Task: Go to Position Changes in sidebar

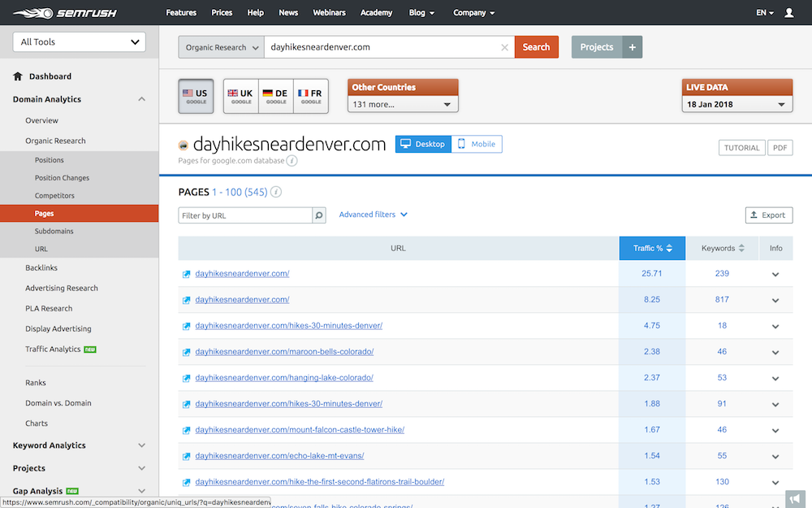Action: (x=62, y=178)
